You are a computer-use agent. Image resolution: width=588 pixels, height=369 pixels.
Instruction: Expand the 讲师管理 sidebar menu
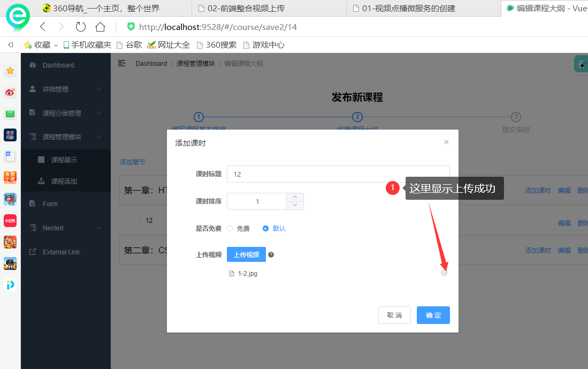tap(64, 89)
